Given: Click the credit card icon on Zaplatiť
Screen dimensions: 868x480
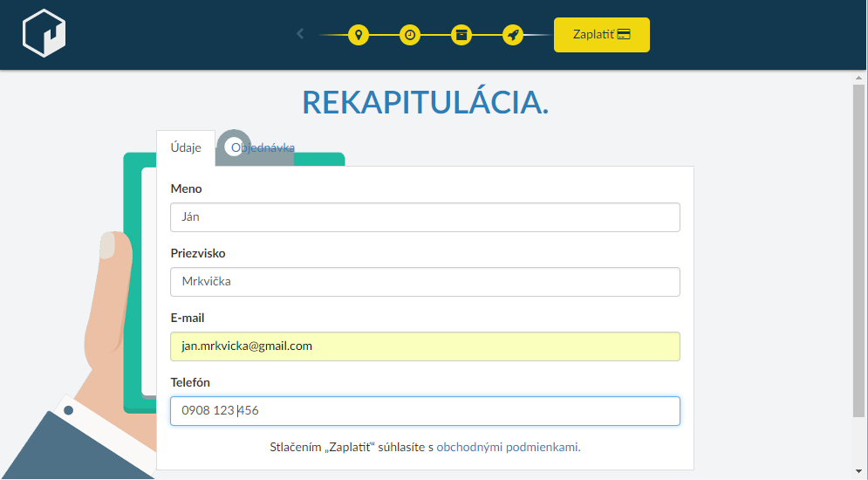Looking at the screenshot, I should pos(624,35).
